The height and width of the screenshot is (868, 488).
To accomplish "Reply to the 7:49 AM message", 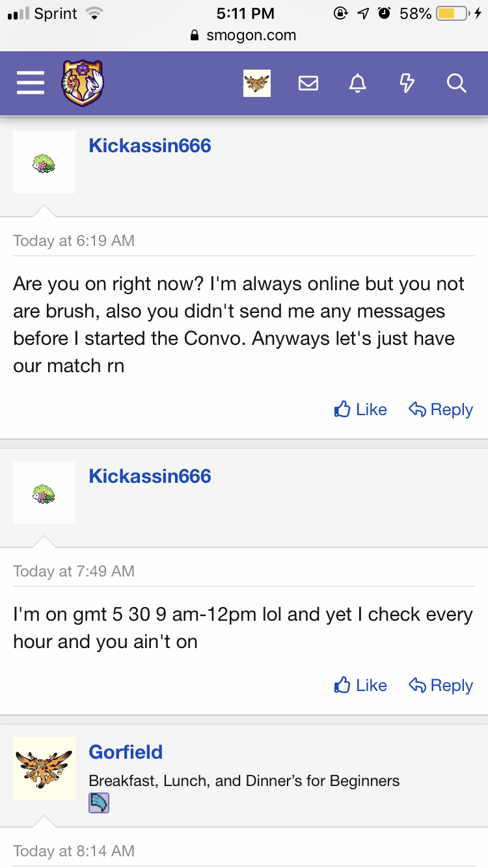I will pyautogui.click(x=441, y=685).
